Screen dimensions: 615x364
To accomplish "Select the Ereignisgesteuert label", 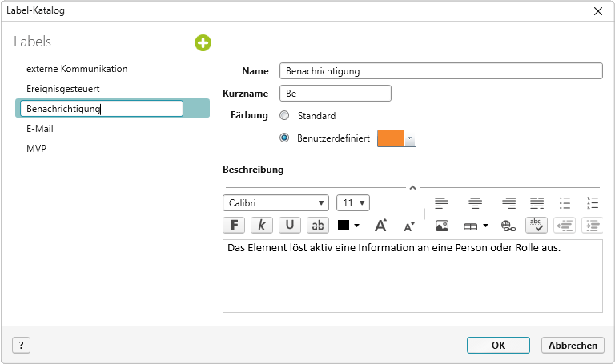I will [63, 89].
